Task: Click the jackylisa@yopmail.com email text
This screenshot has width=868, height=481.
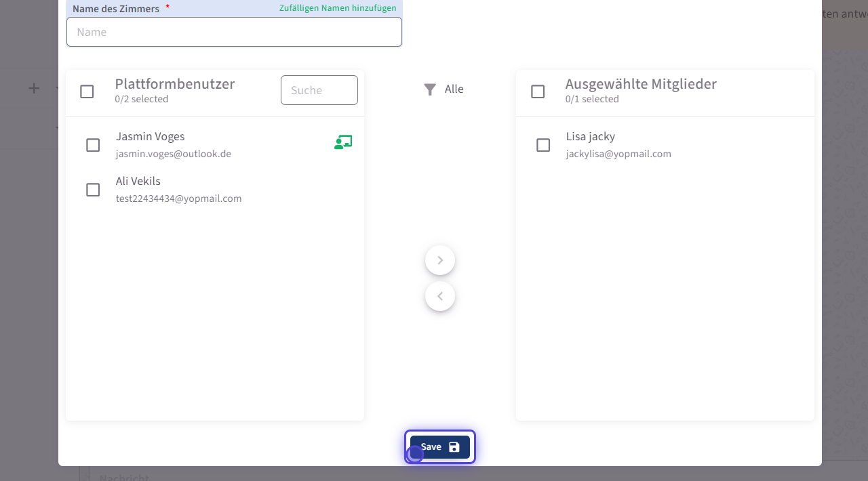Action: pos(618,154)
